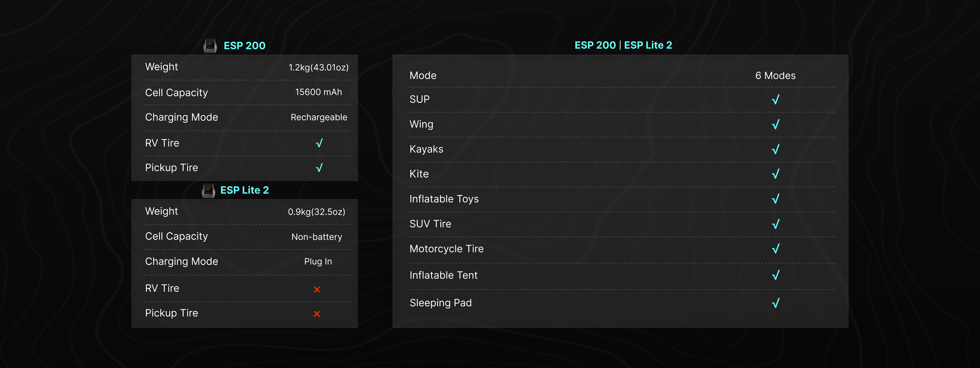980x368 pixels.
Task: Click the ESP 200 Pickup Tire checkmark
Action: tap(319, 168)
